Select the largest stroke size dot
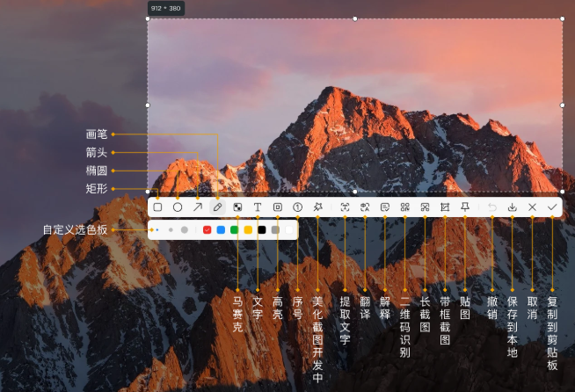575x392 pixels. [185, 230]
